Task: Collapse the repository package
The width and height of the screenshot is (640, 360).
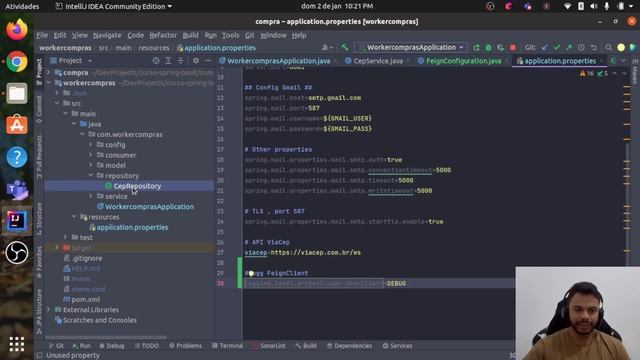Action: 91,175
